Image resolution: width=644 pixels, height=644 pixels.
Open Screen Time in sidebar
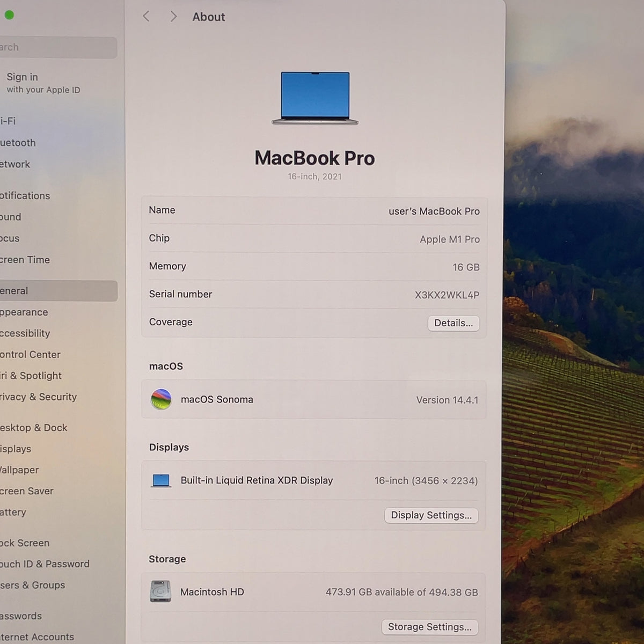(x=58, y=260)
